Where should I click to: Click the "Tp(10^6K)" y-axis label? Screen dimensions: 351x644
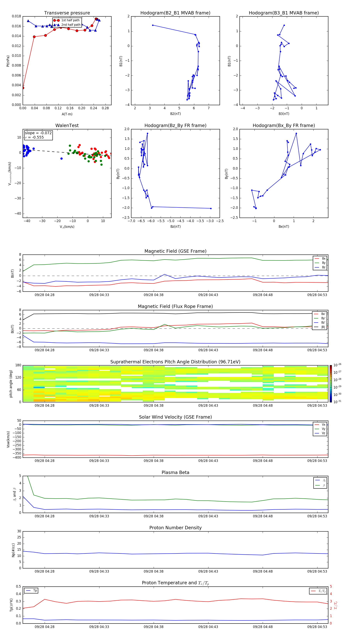coord(11,605)
